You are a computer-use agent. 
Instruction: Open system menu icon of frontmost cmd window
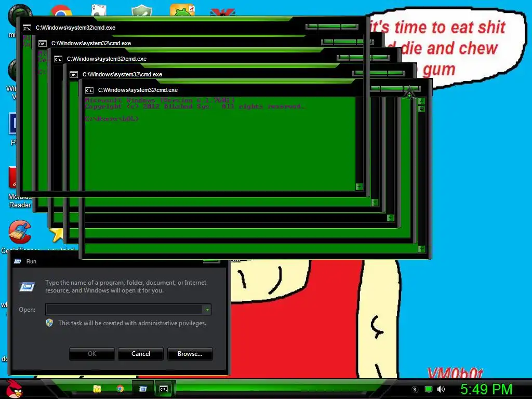[89, 90]
